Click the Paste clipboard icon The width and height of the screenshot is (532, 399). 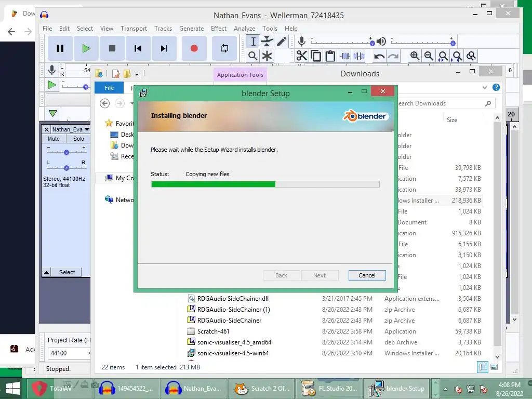[x=330, y=56]
